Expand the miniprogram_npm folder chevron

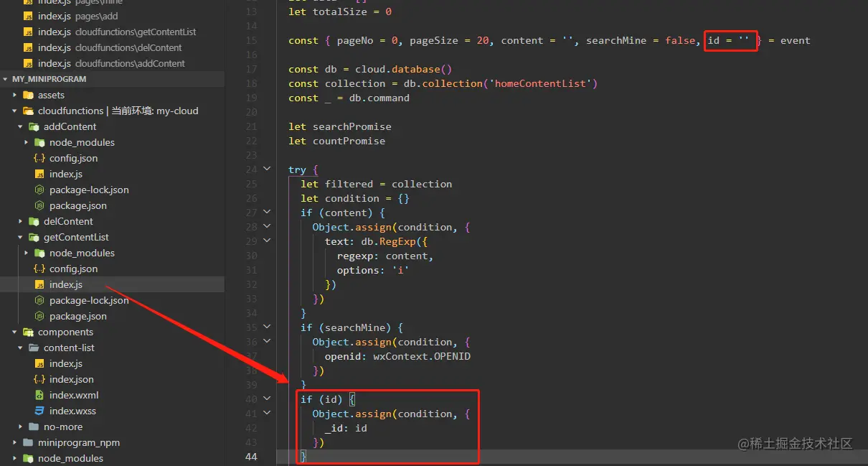point(15,442)
